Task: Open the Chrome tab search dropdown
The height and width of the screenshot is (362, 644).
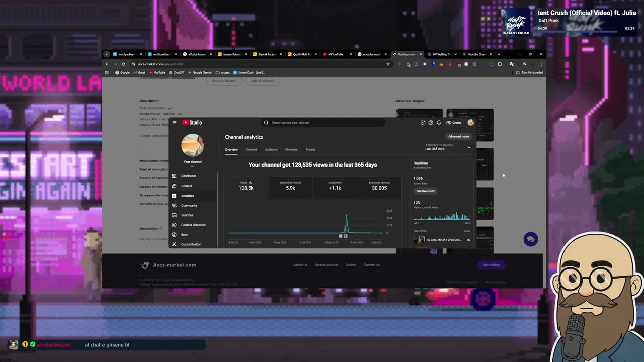Action: coord(106,54)
